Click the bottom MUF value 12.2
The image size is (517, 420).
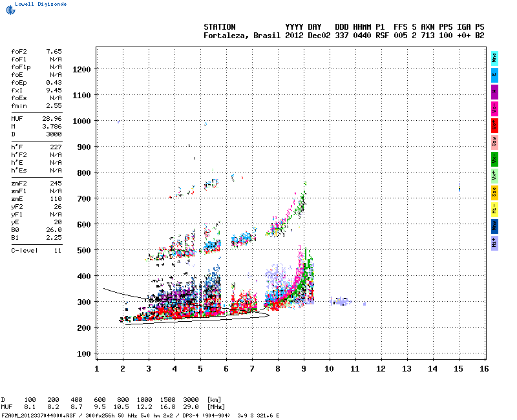coord(144,407)
